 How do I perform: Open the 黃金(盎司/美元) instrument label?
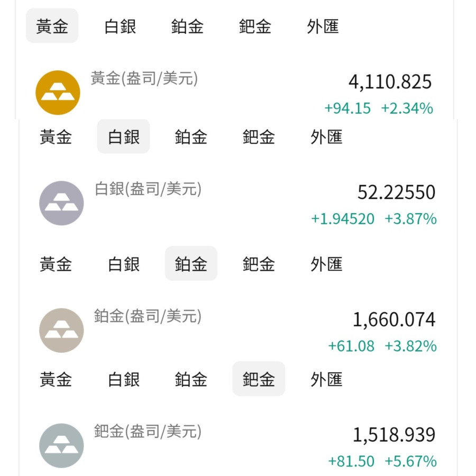[144, 79]
